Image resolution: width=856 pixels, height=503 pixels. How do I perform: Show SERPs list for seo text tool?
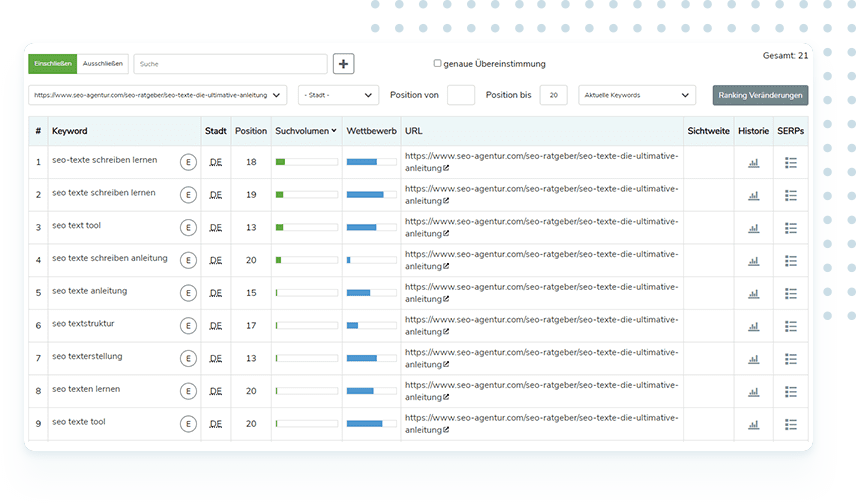(x=790, y=228)
